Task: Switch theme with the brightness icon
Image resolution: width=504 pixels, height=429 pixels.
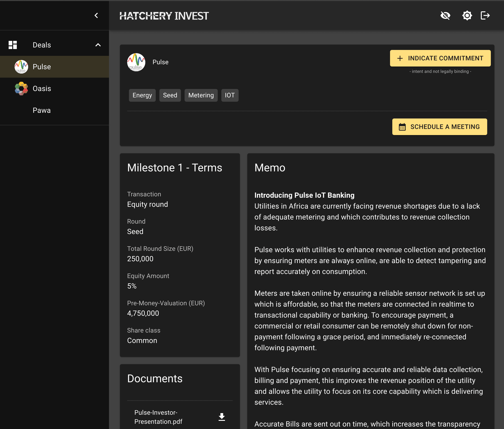Action: tap(467, 16)
